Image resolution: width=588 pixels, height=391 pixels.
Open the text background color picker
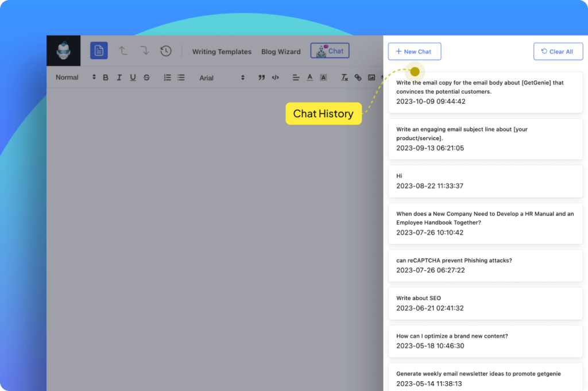(323, 78)
